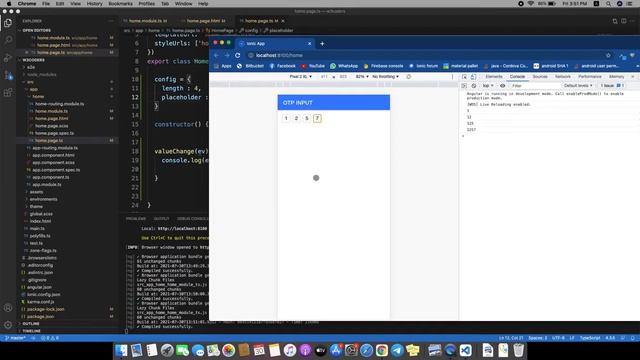
Task: Clear the DevTools console
Action: [x=473, y=86]
